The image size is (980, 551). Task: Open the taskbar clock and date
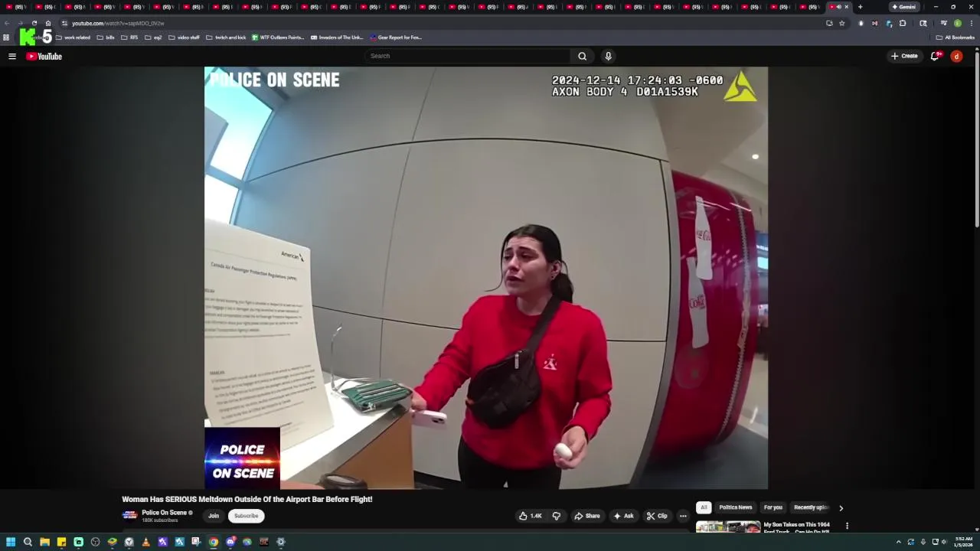963,542
